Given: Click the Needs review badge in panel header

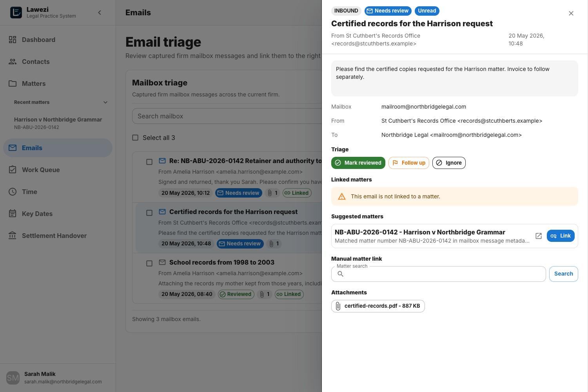Looking at the screenshot, I should [x=388, y=11].
